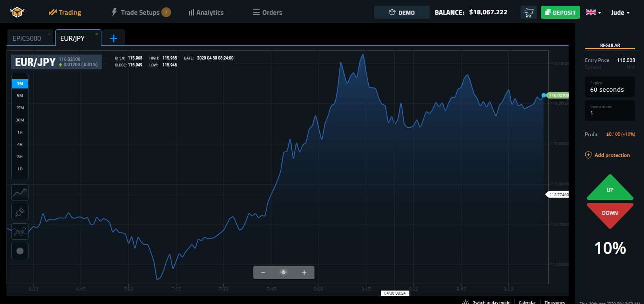644x304 pixels.
Task: Select the 15M timeframe
Action: coord(20,108)
